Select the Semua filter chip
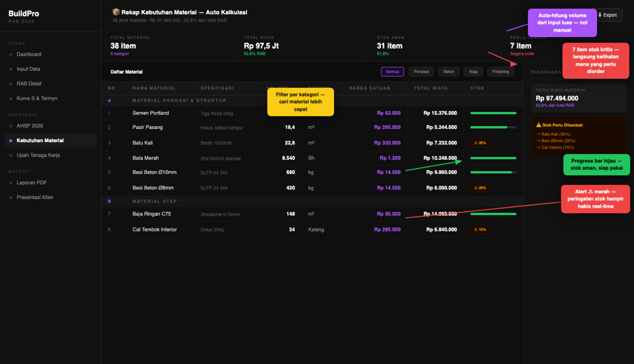634x364 pixels. [x=392, y=71]
